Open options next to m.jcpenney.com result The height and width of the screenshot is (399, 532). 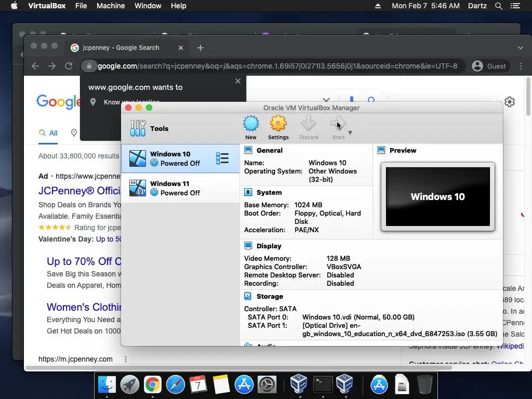tap(126, 359)
